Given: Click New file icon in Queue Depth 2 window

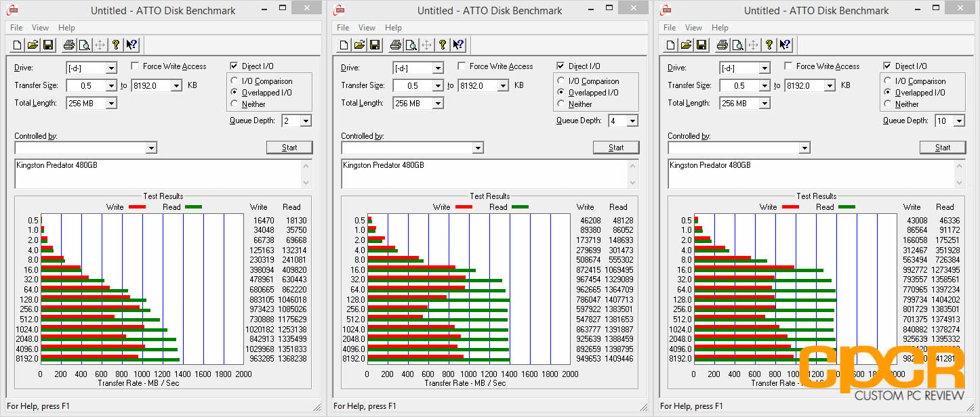Looking at the screenshot, I should point(18,45).
